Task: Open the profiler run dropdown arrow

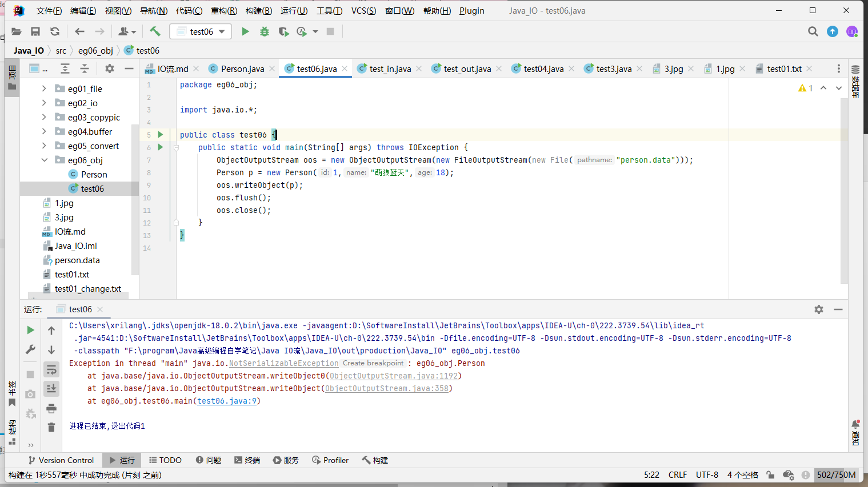Action: [x=315, y=31]
